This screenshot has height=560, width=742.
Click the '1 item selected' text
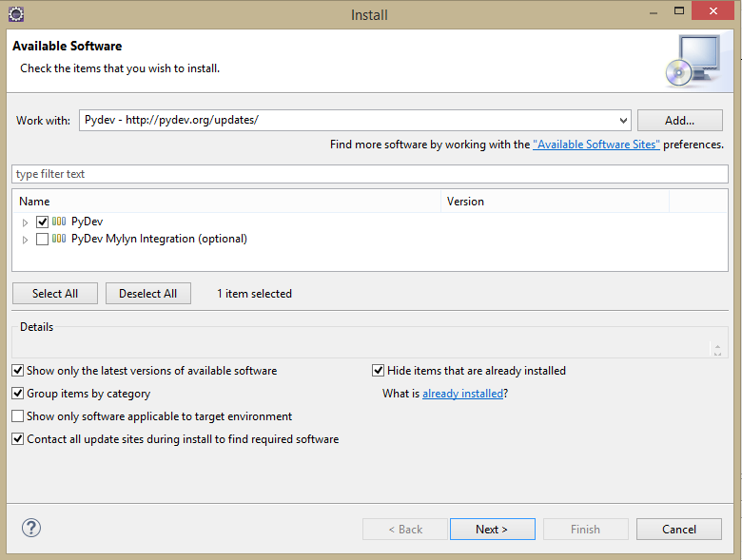(255, 294)
